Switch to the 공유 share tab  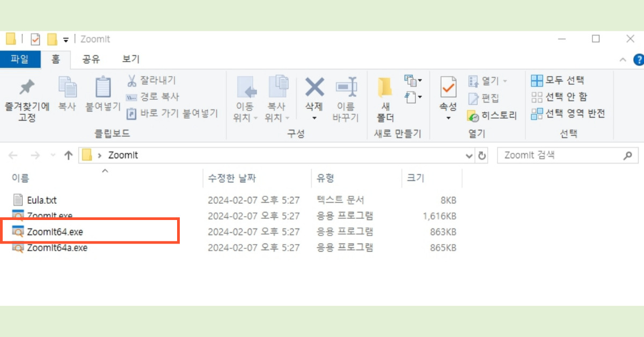point(91,59)
